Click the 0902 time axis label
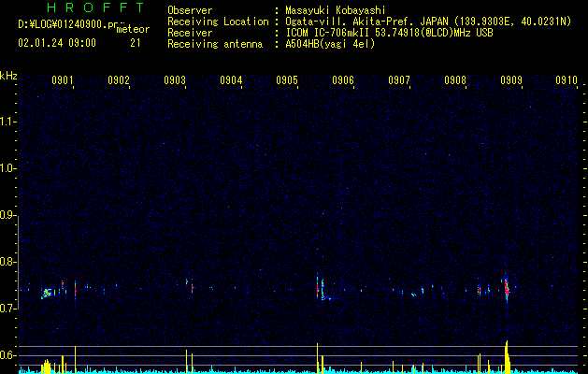The height and width of the screenshot is (374, 588). [x=119, y=80]
